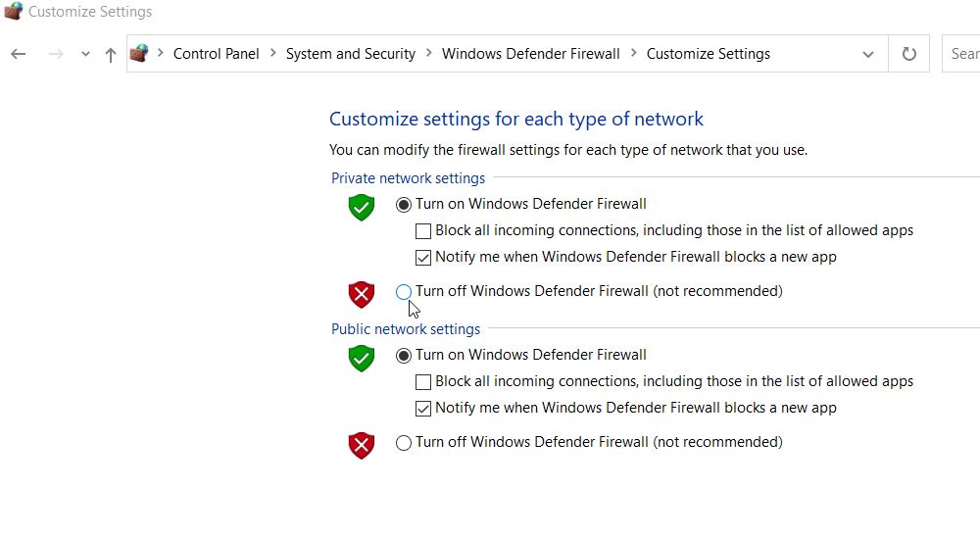Open the recent locations dropdown arrow
The width and height of the screenshot is (980, 540).
pos(85,54)
